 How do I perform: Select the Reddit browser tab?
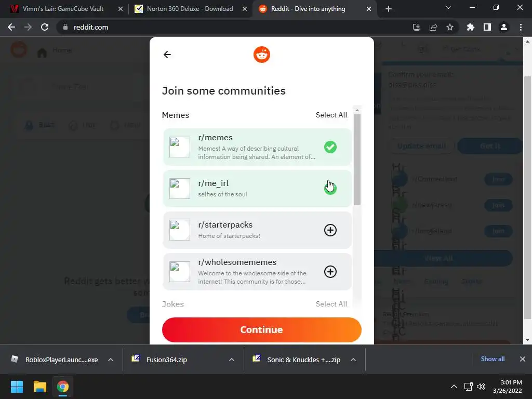[308, 9]
